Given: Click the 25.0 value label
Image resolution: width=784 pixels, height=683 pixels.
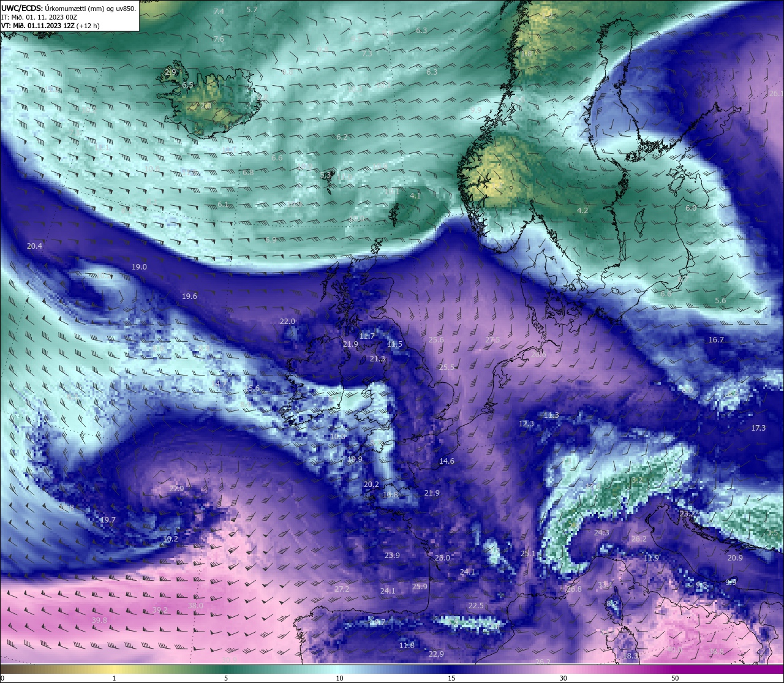Looking at the screenshot, I should pos(442,558).
